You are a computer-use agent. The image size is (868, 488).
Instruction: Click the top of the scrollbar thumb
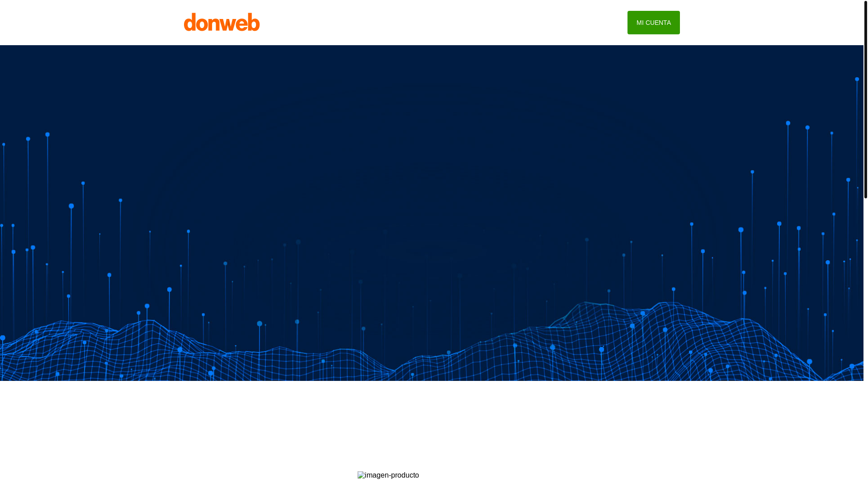(x=865, y=5)
